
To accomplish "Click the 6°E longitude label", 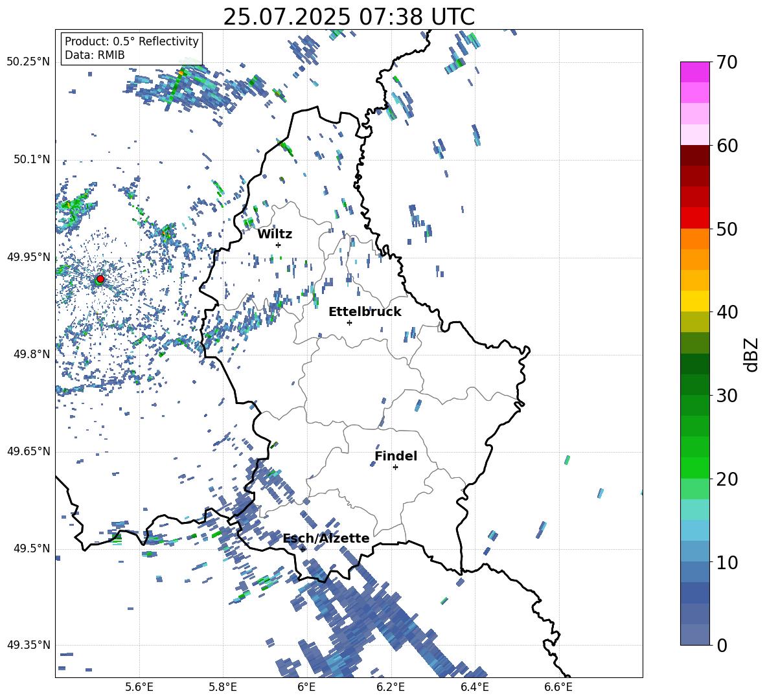I will pyautogui.click(x=306, y=687).
